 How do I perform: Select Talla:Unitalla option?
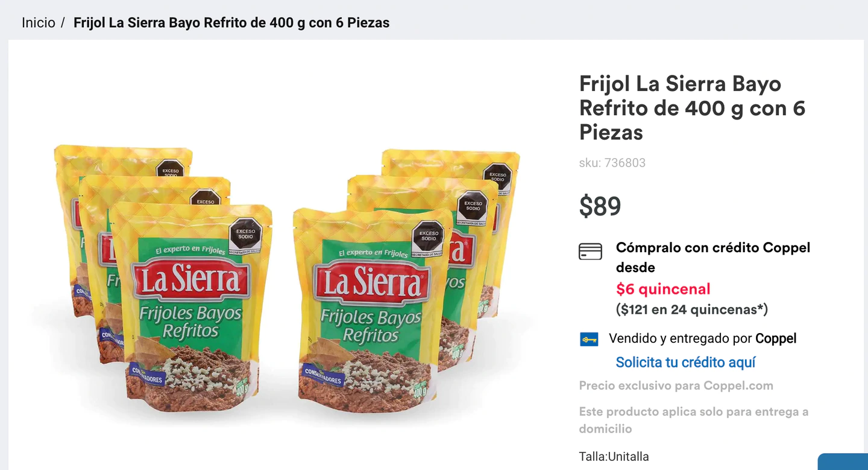613,456
